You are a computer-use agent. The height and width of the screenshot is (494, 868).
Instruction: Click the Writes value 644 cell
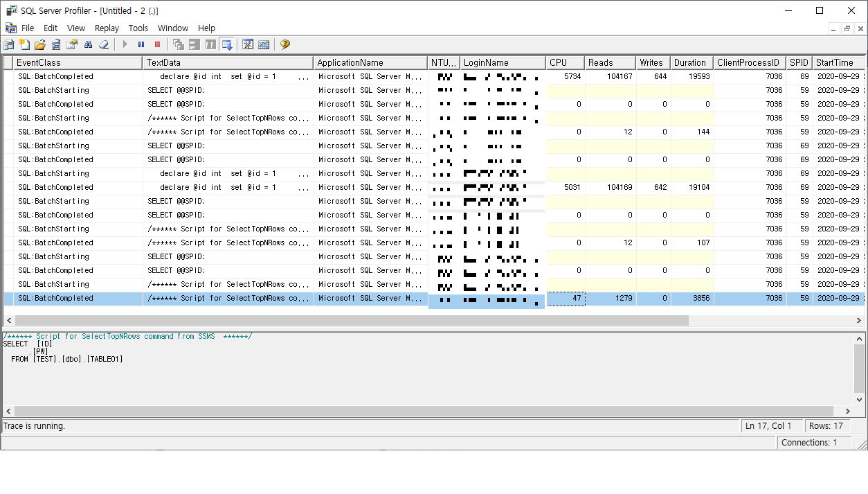click(x=653, y=76)
